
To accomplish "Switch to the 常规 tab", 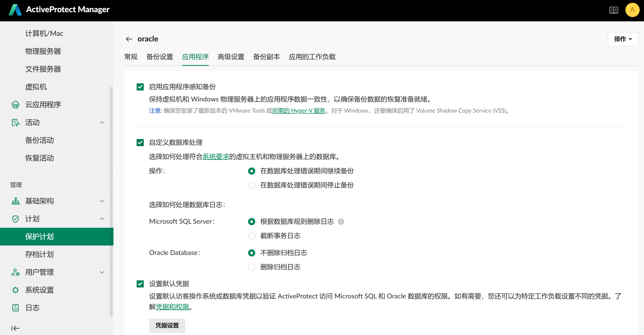I will click(131, 57).
